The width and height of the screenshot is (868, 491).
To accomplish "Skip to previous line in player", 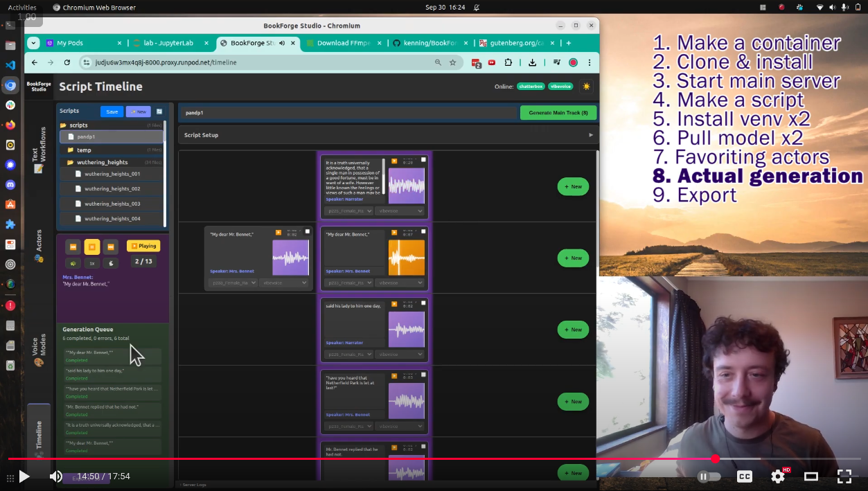I will [73, 247].
